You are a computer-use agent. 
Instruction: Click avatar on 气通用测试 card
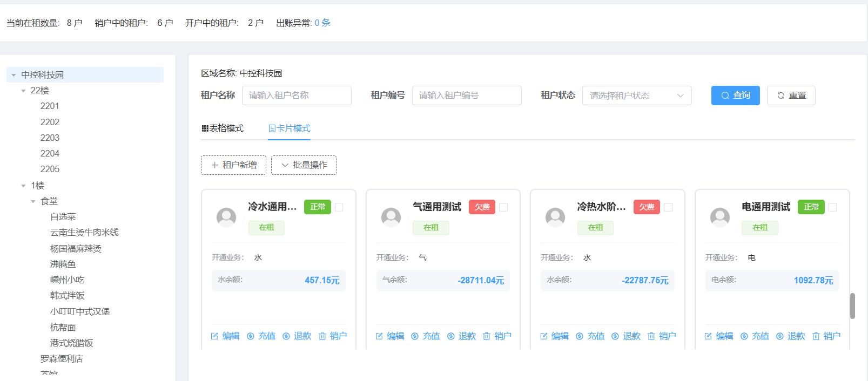click(x=391, y=217)
